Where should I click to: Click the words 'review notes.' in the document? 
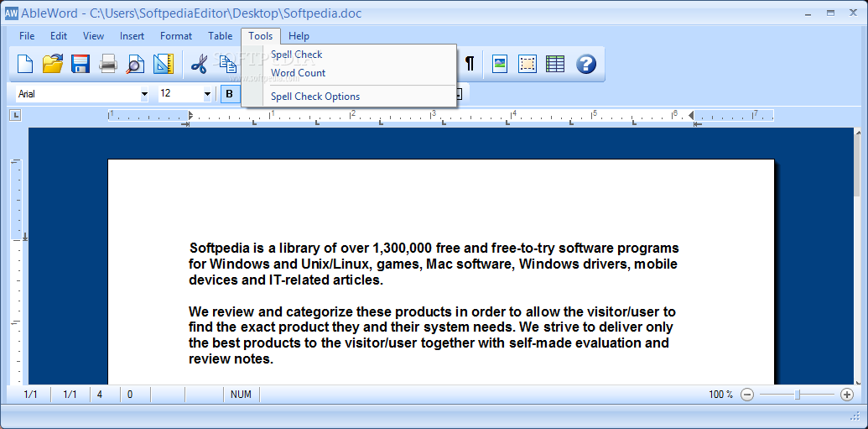click(x=231, y=358)
